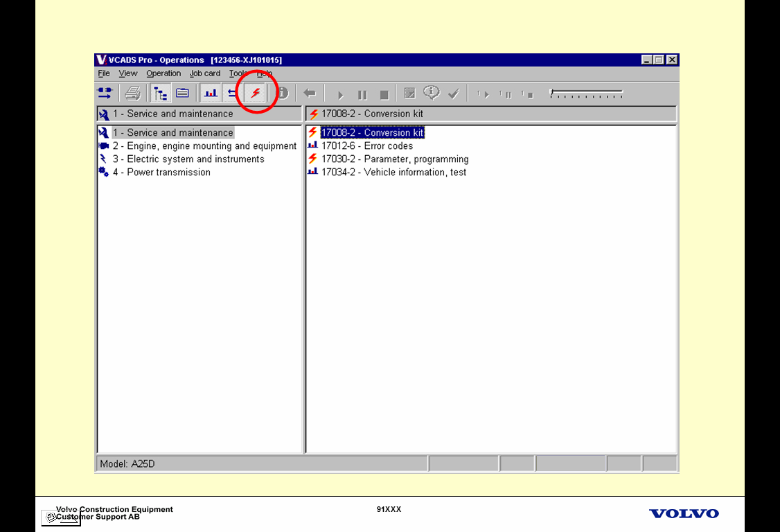Screen dimensions: 780x532
Task: Click lightning icon beside 17030-2 Parameter row
Action: point(312,159)
